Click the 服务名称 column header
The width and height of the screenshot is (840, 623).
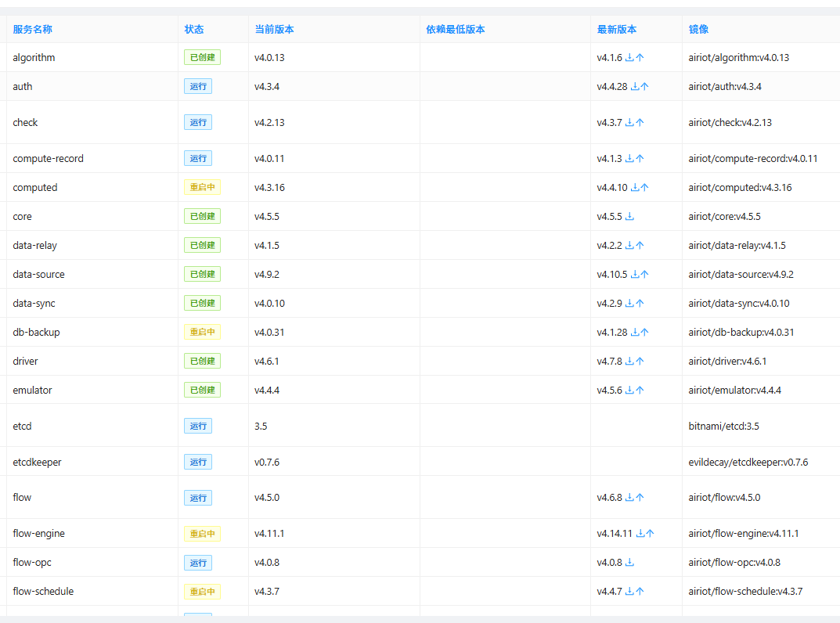(x=33, y=30)
